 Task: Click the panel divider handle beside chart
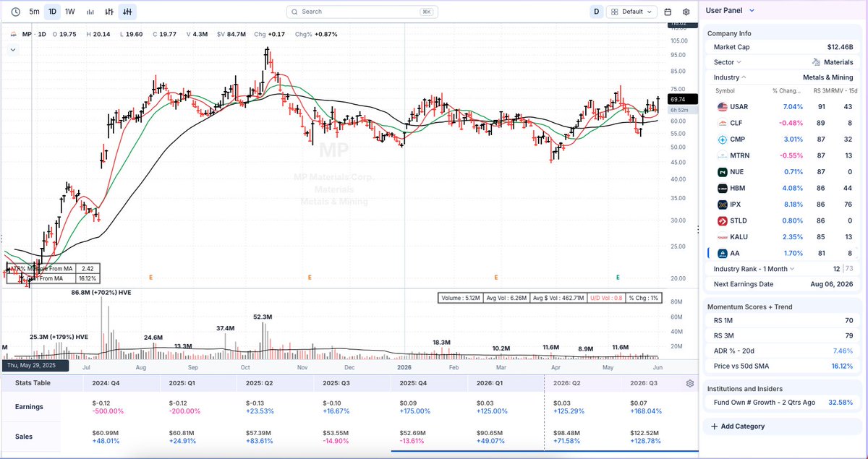(698, 229)
